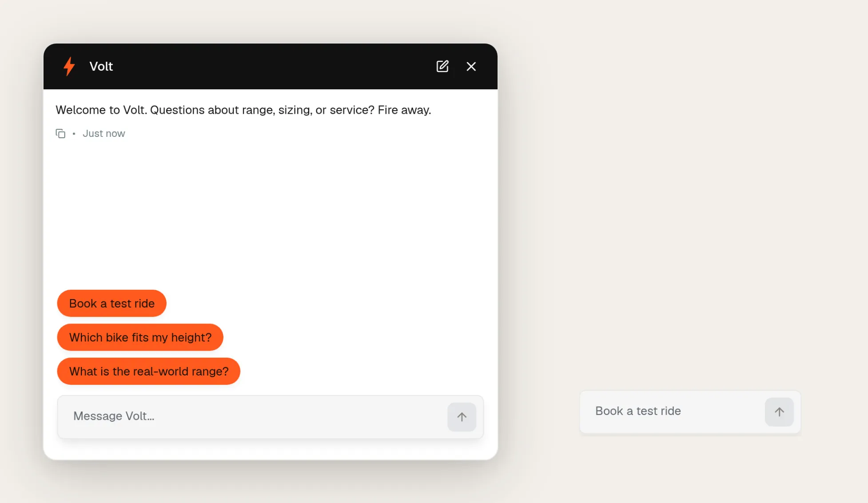Close the Volt chat widget
This screenshot has width=868, height=503.
coord(471,66)
